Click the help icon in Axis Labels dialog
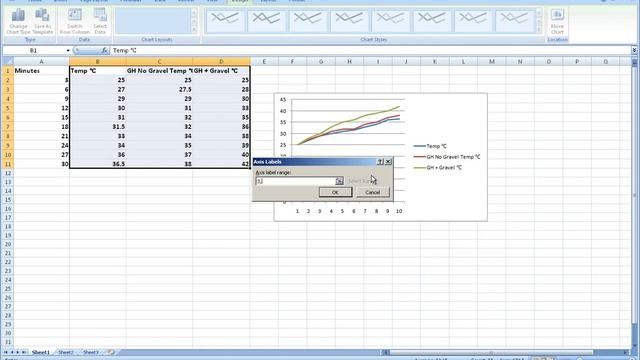 tap(380, 162)
